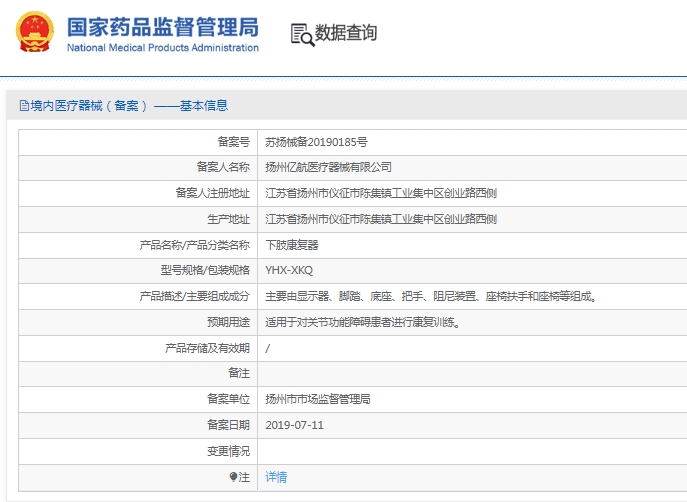The width and height of the screenshot is (687, 502).
Task: Click the 数据查询 heading text
Action: pos(346,33)
